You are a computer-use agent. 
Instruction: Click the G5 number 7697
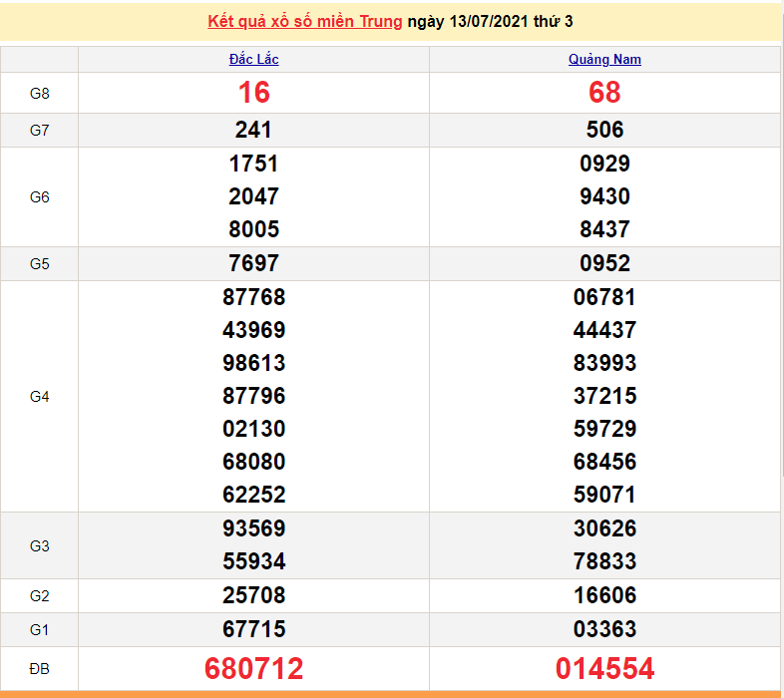coord(253,263)
